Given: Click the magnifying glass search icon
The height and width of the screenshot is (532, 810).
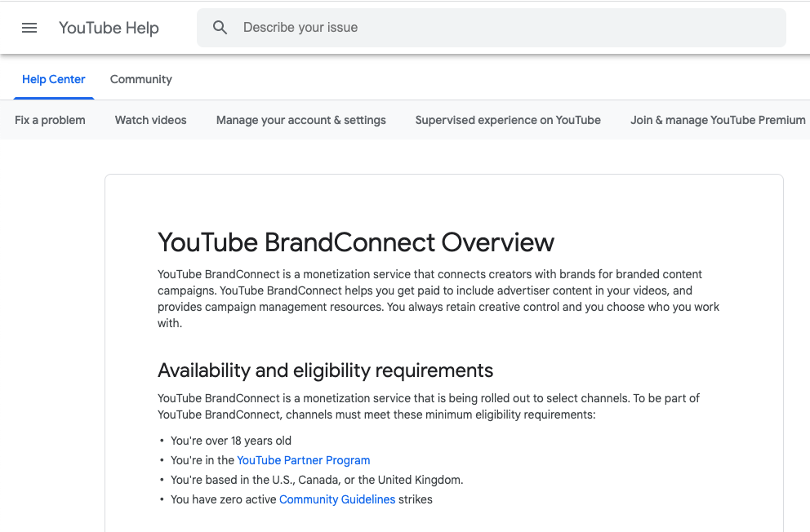Looking at the screenshot, I should click(220, 28).
